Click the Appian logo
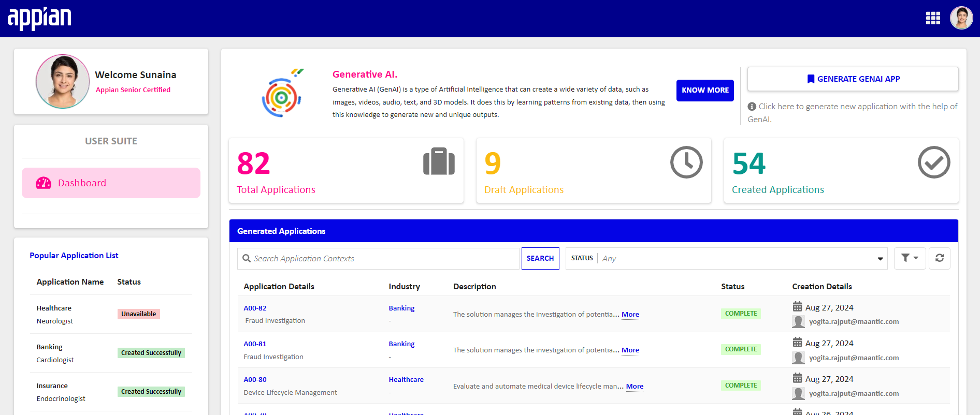The height and width of the screenshot is (415, 980). coord(39,19)
